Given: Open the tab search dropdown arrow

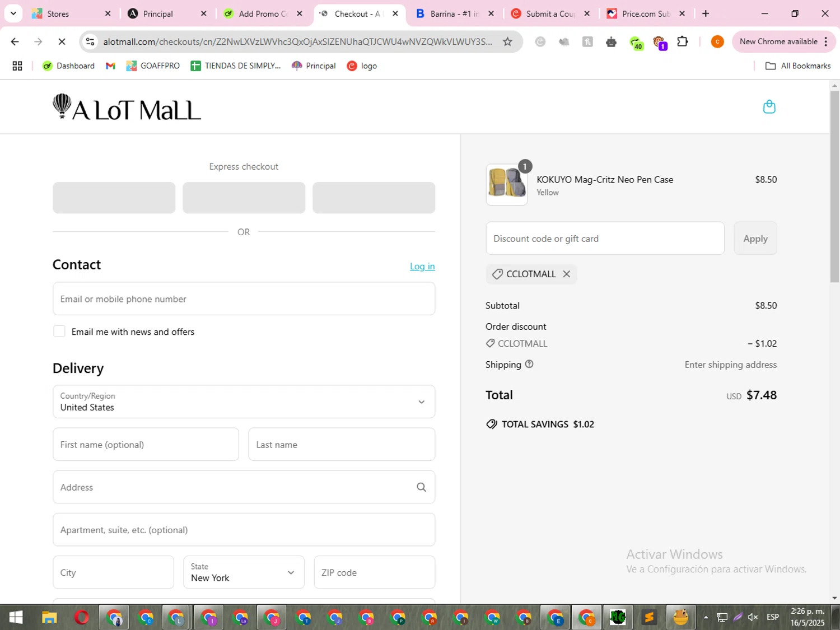Looking at the screenshot, I should point(13,13).
